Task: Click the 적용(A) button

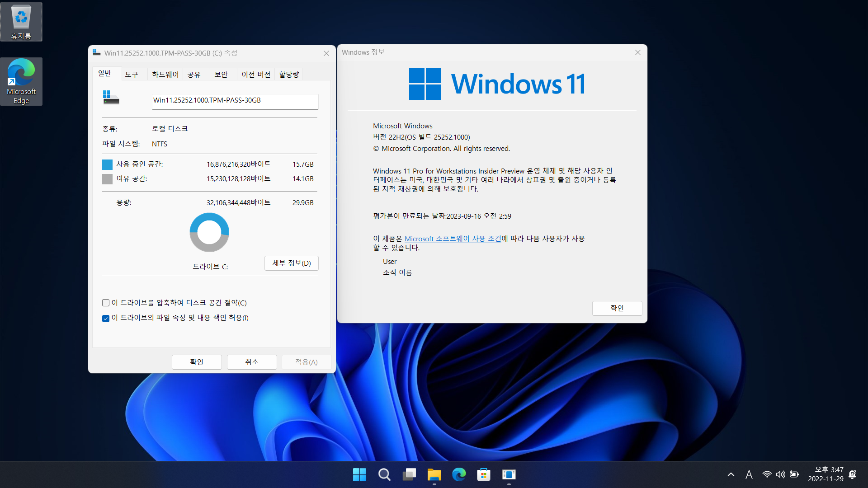Action: (x=307, y=362)
